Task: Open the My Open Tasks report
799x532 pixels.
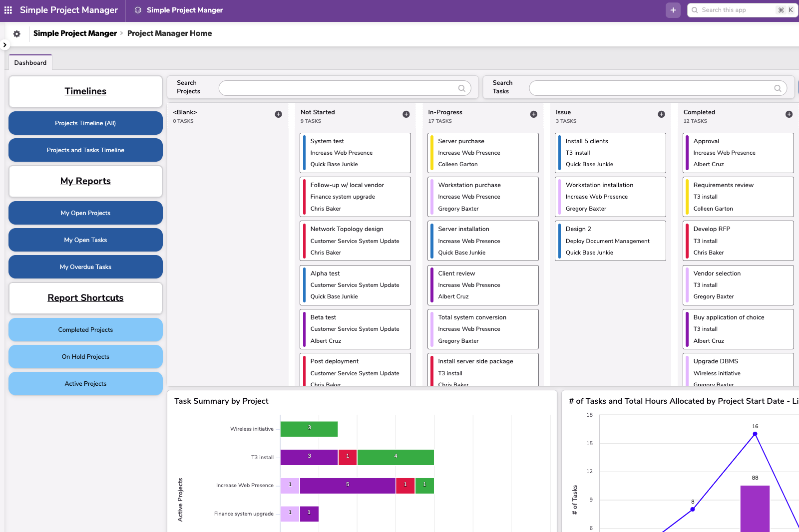Action: (x=85, y=240)
